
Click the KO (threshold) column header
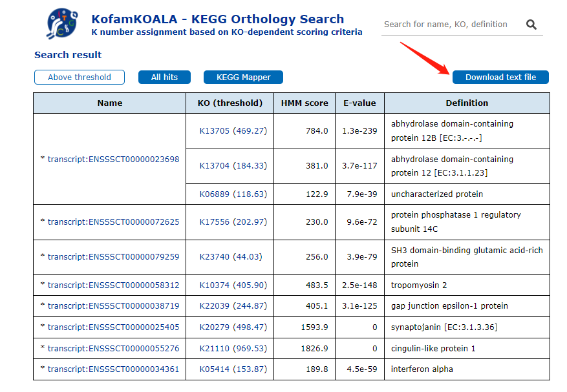click(230, 103)
